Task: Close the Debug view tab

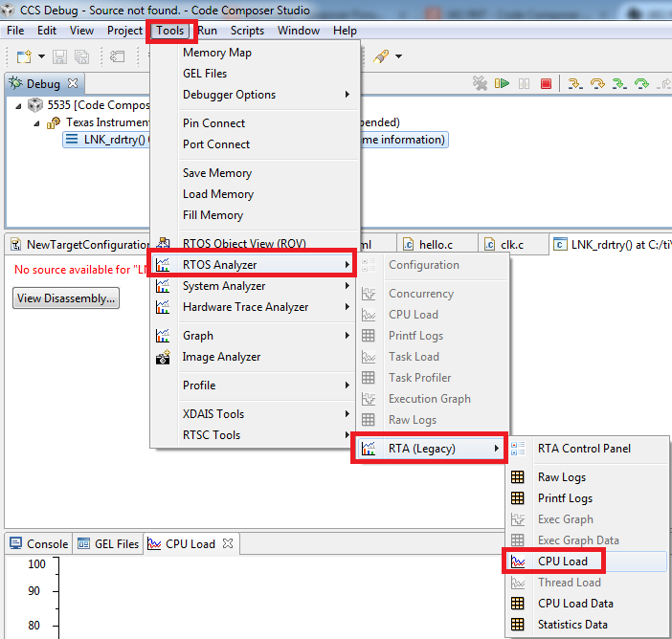Action: click(74, 83)
